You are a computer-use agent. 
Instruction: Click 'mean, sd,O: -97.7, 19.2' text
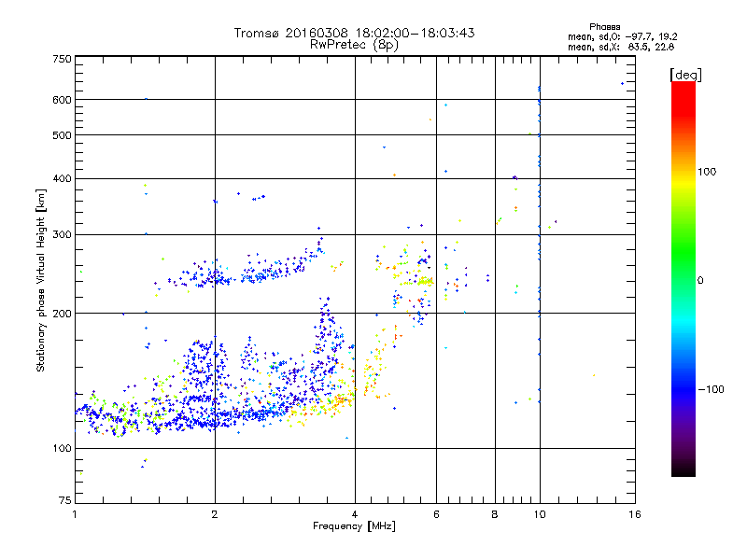tap(622, 36)
